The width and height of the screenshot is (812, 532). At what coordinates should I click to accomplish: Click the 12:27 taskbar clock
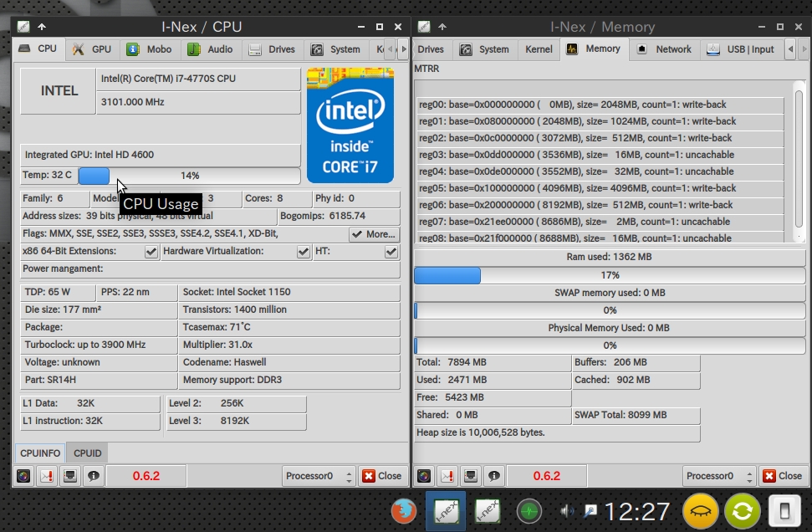(x=637, y=512)
